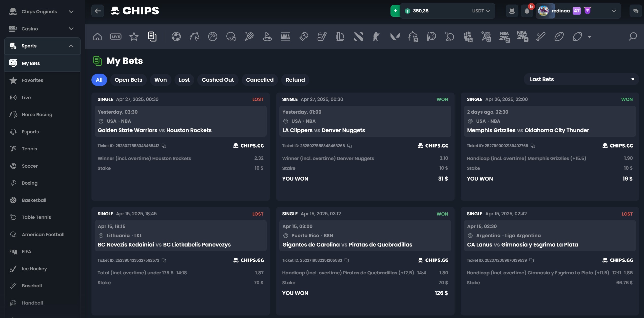644x318 pixels.
Task: Click the redinaa avatar picture
Action: click(543, 11)
